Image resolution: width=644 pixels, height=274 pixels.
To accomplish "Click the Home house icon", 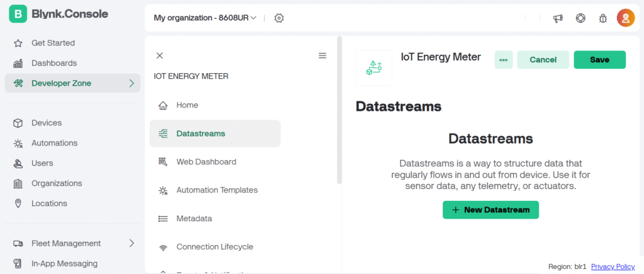I will 163,106.
